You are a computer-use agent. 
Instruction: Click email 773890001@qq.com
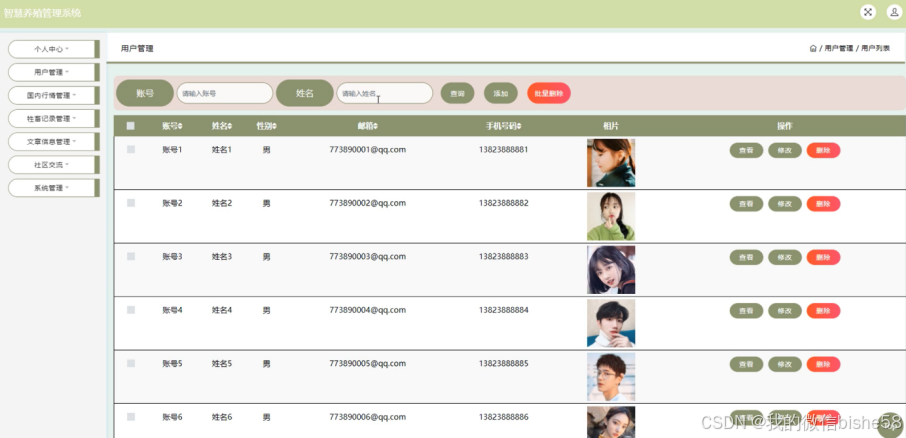coord(367,150)
